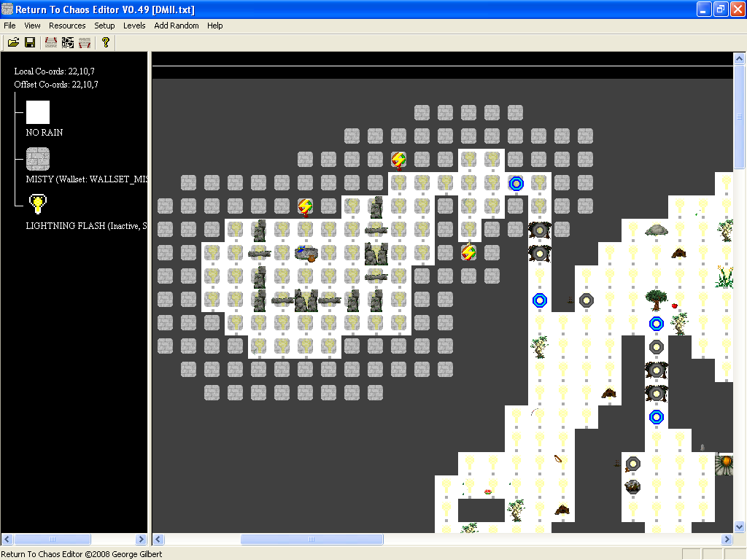Open the Add Random menu
Screen dimensions: 747x560
pos(175,26)
